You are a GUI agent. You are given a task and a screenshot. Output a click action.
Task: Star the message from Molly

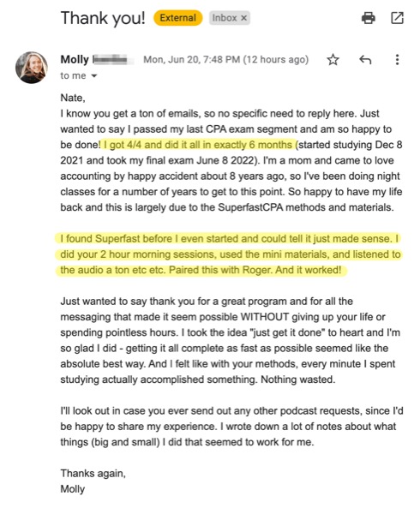click(x=333, y=60)
